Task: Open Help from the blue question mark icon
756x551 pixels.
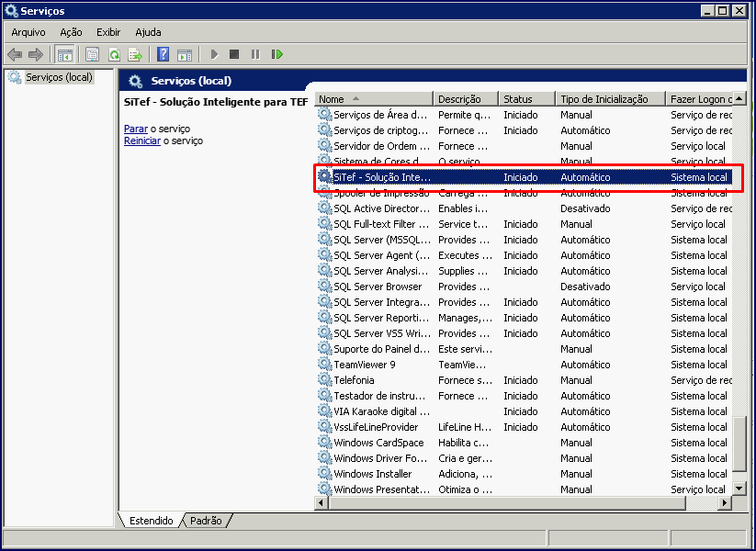Action: tap(164, 54)
